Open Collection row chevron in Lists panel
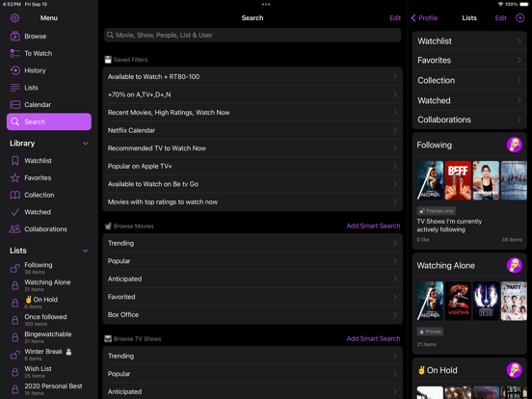532x399 pixels. (519, 80)
